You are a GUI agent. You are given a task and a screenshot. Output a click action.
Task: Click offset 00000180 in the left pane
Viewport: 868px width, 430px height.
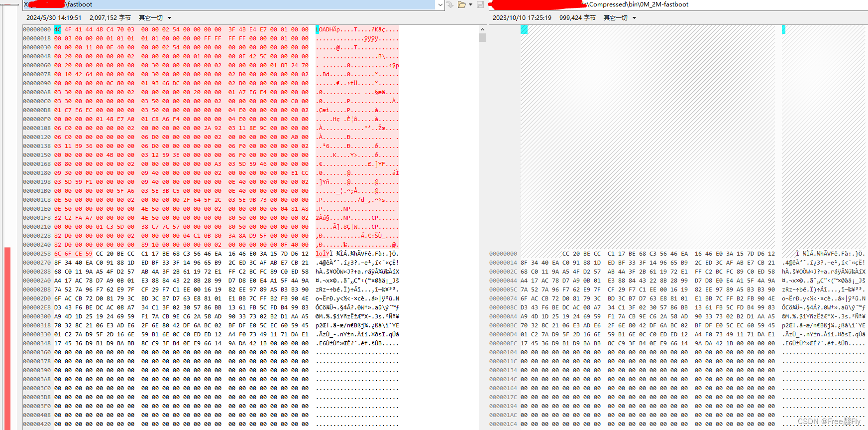coord(37,173)
